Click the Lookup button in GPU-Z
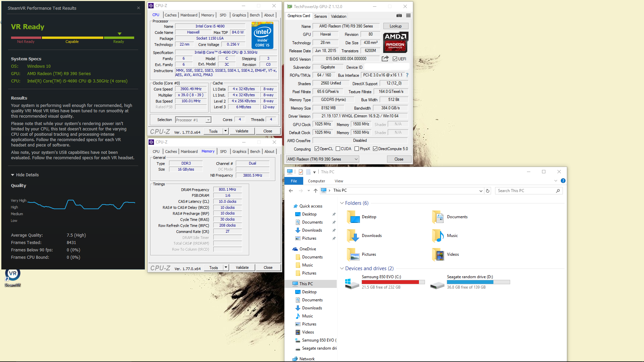The image size is (644, 362). (395, 26)
